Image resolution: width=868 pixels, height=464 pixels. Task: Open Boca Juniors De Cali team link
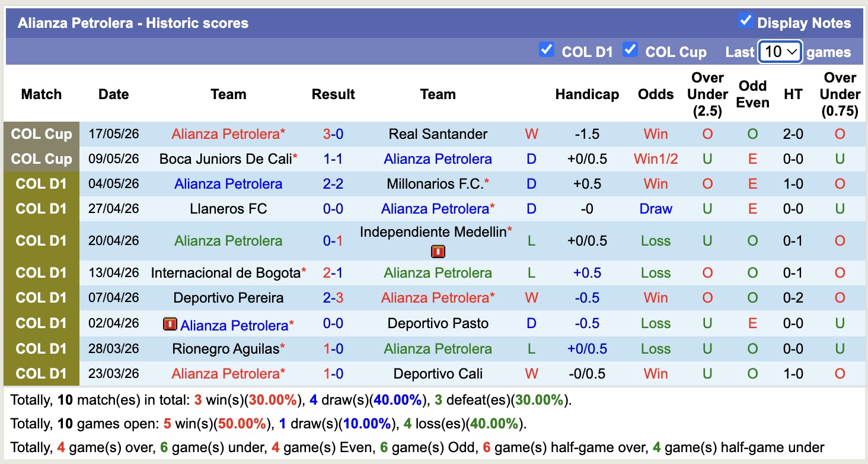click(225, 159)
